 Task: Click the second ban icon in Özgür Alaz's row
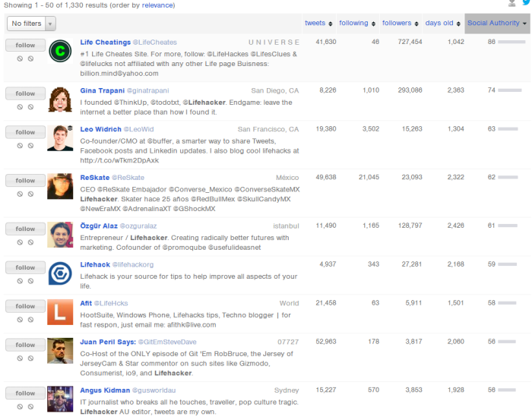[30, 242]
